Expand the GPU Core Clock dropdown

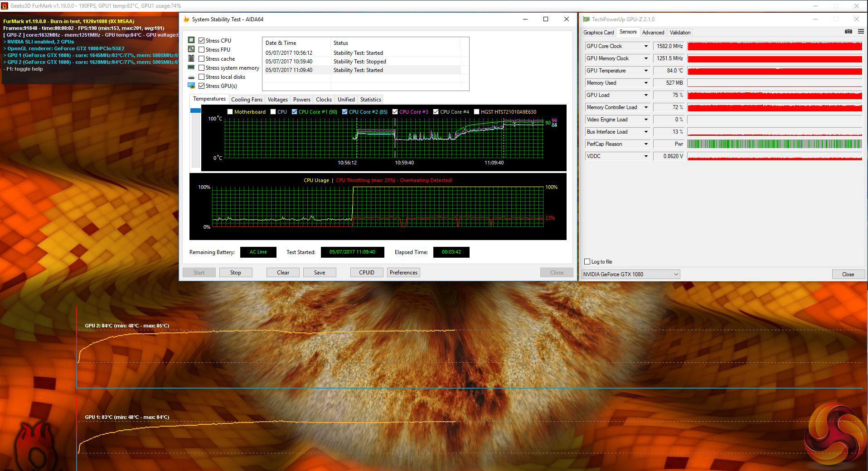coord(646,46)
